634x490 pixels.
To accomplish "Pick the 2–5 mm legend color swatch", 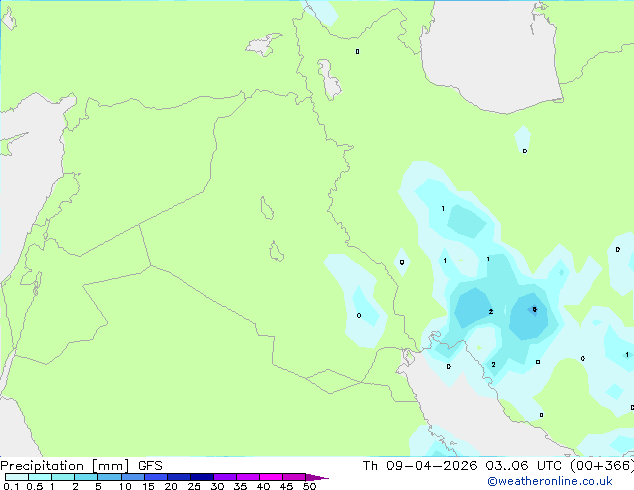I will pos(86,477).
